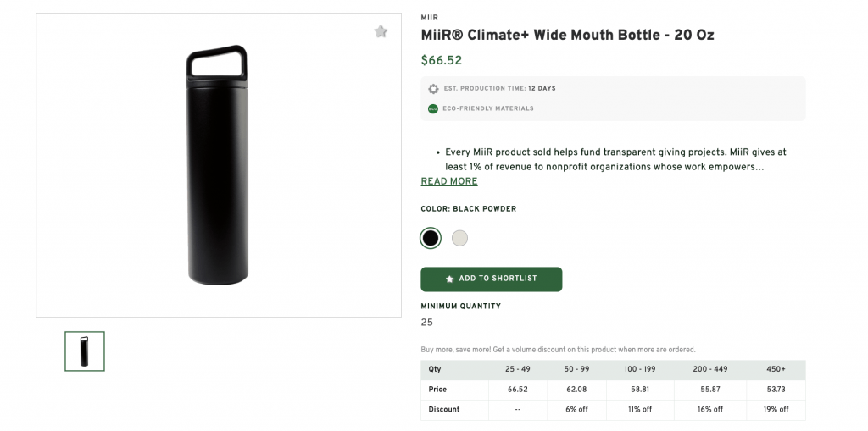Image resolution: width=868 pixels, height=431 pixels.
Task: Click the 19% off discount cell
Action: coord(776,409)
